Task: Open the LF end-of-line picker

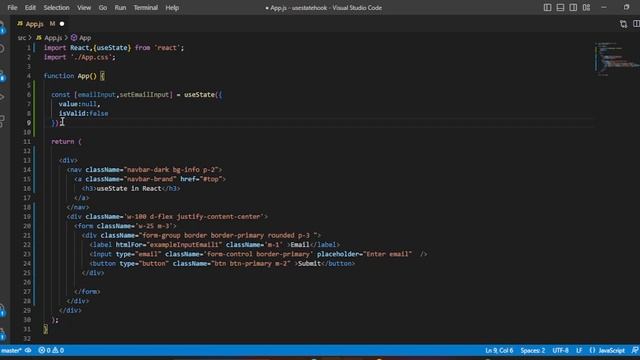Action: 579,351
